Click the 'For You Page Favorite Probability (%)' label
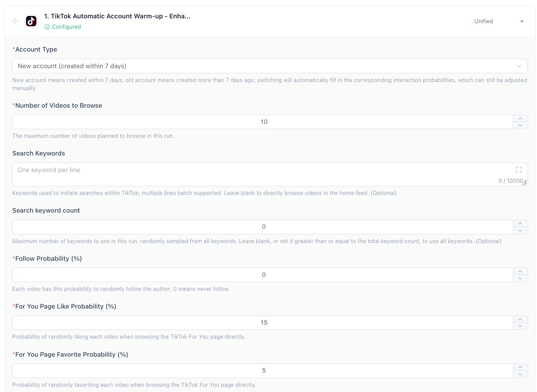Screen dimensions: 537x392 (72, 355)
